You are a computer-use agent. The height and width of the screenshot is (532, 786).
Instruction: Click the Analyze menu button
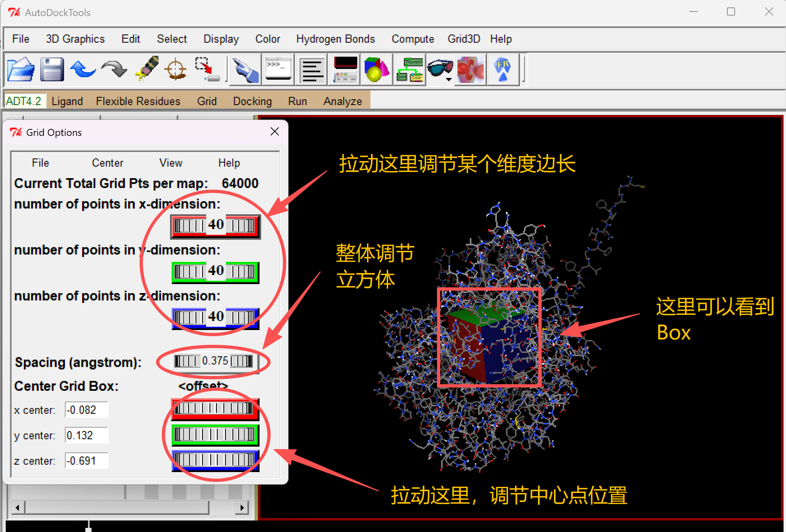342,101
